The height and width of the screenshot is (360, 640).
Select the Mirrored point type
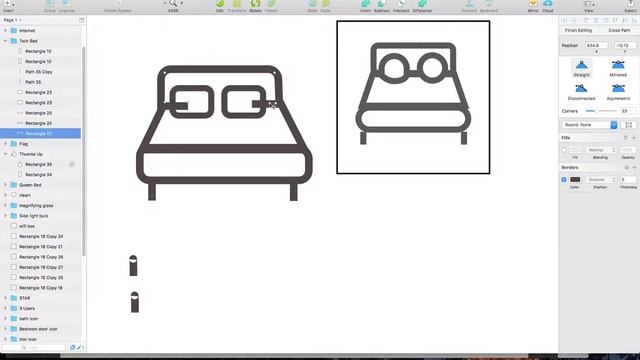point(618,68)
